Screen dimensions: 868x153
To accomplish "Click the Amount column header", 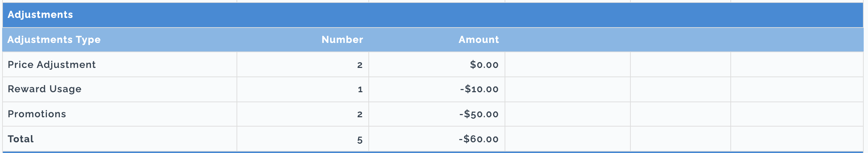I will pos(479,40).
